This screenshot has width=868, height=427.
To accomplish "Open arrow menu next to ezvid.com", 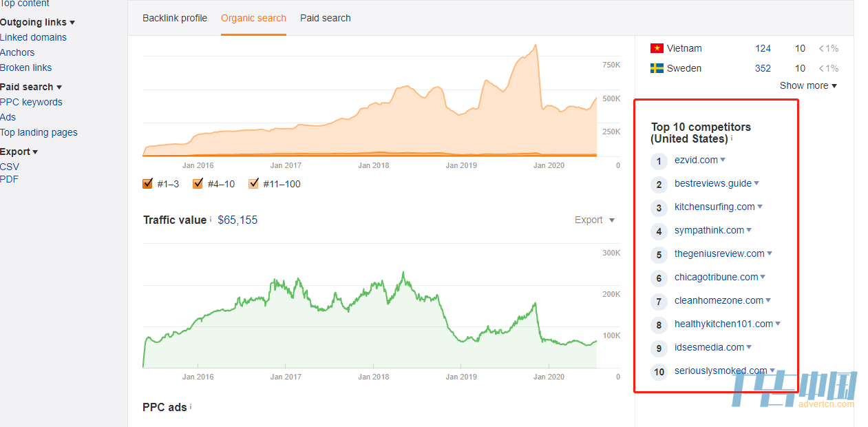I will [x=723, y=160].
